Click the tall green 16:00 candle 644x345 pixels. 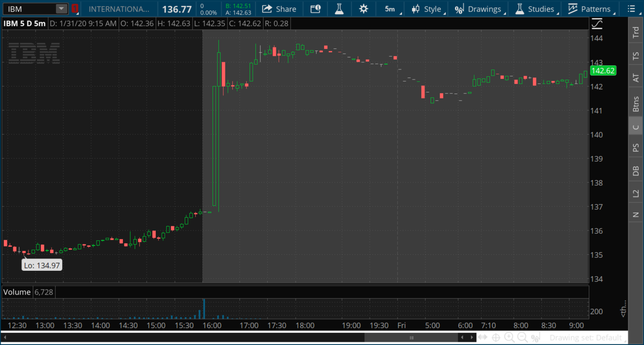pos(215,146)
